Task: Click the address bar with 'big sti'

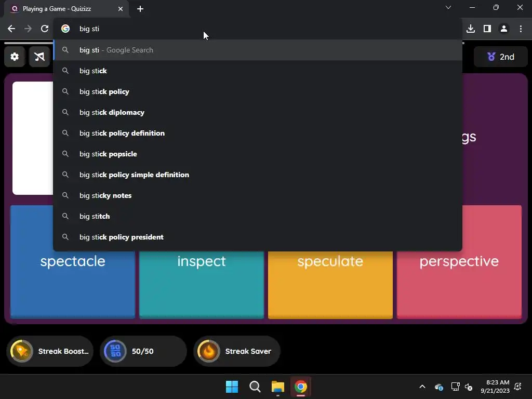Action: (258, 29)
